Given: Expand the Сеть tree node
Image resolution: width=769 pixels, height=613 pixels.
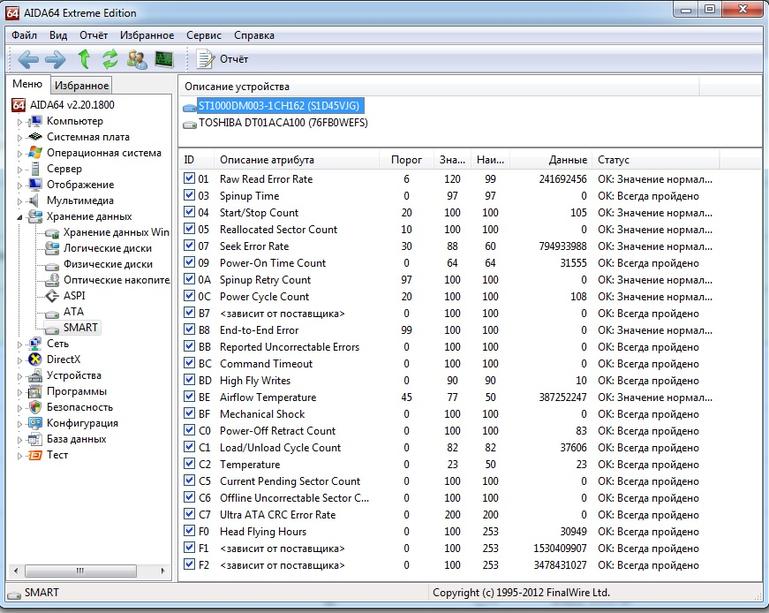Looking at the screenshot, I should click(x=20, y=344).
